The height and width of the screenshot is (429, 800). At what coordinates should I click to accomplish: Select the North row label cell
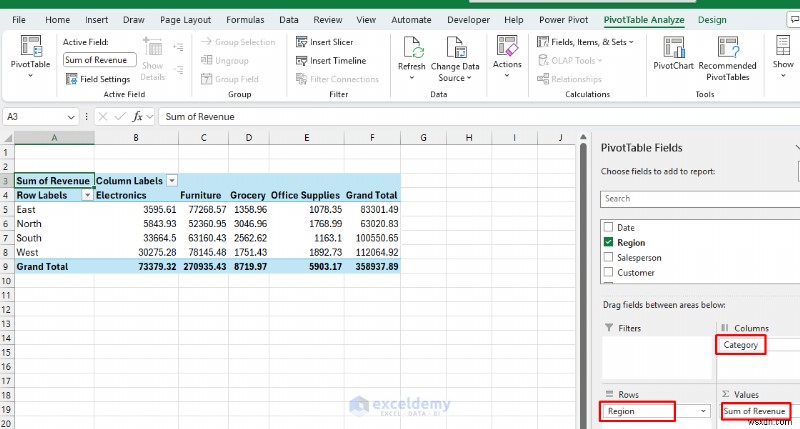pyautogui.click(x=54, y=224)
